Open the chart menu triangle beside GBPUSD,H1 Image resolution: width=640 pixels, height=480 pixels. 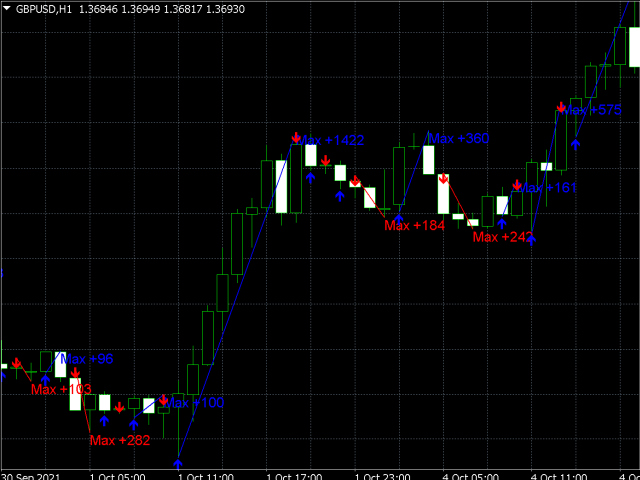click(x=8, y=9)
